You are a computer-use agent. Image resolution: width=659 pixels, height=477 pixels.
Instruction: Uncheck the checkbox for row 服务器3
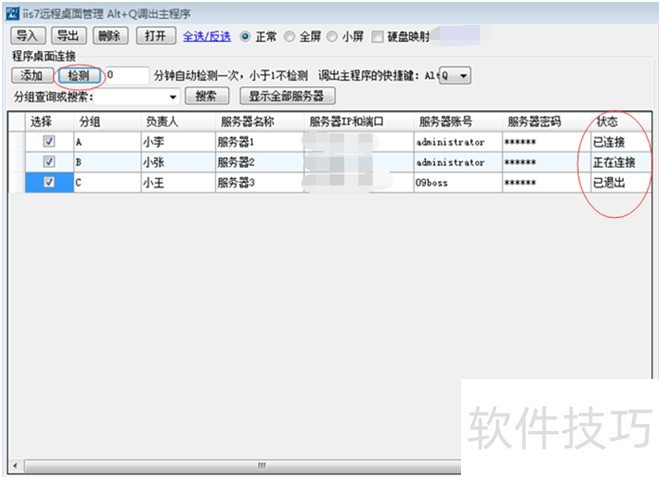tap(49, 182)
